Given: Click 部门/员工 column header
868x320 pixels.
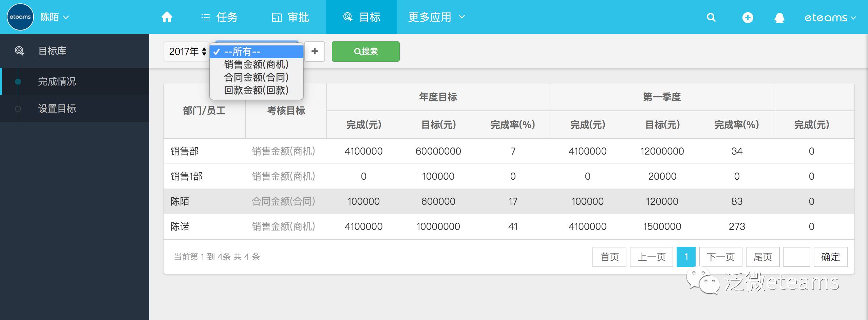Looking at the screenshot, I should (x=204, y=111).
